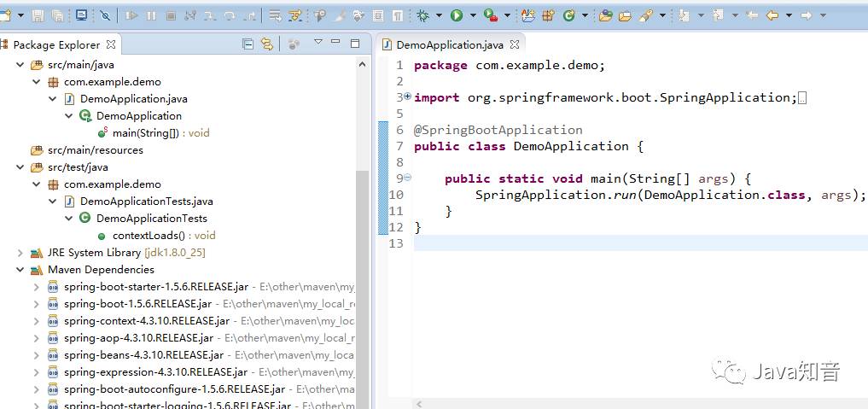Open the New Java Class dropdown arrow
This screenshot has height=409, width=868.
pos(585,16)
